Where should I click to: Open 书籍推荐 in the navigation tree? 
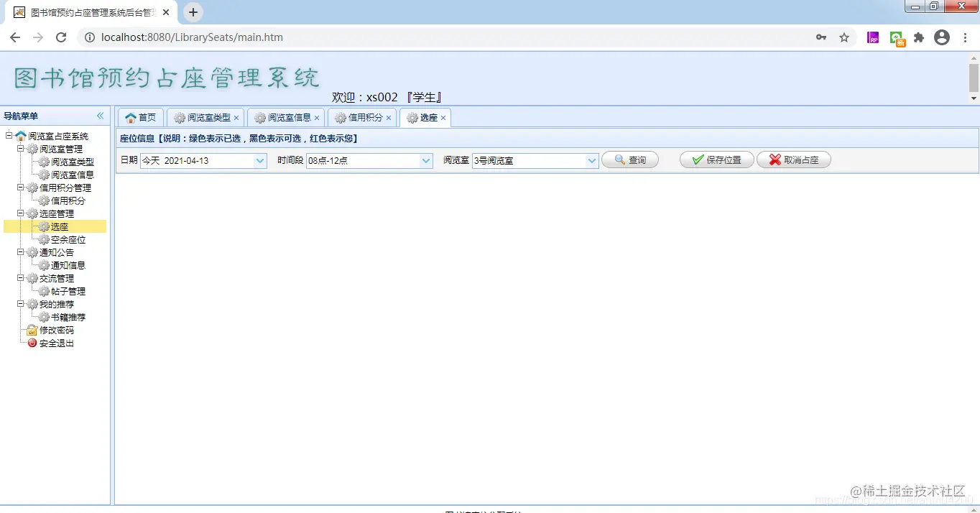[x=68, y=317]
